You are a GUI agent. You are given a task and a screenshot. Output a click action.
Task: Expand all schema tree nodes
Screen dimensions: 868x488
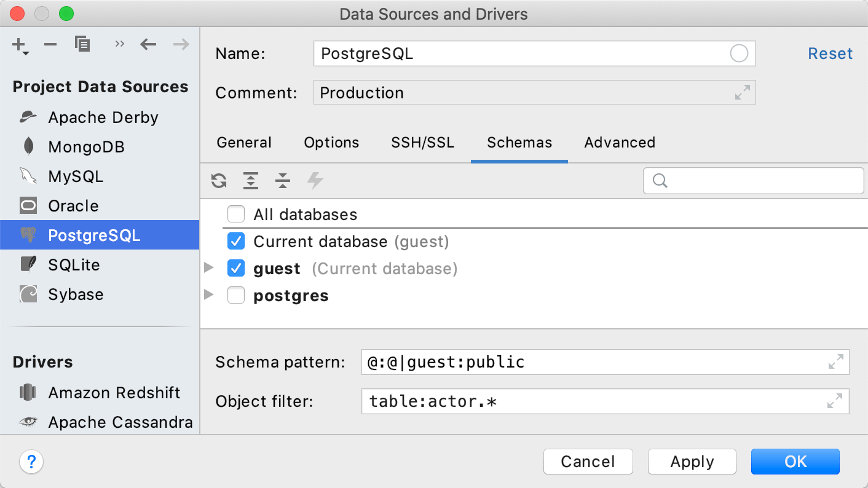[250, 181]
